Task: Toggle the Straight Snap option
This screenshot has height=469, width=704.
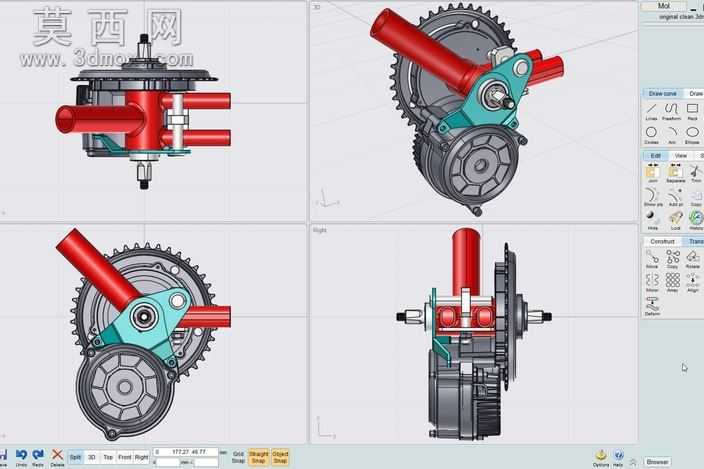Action: pos(258,457)
